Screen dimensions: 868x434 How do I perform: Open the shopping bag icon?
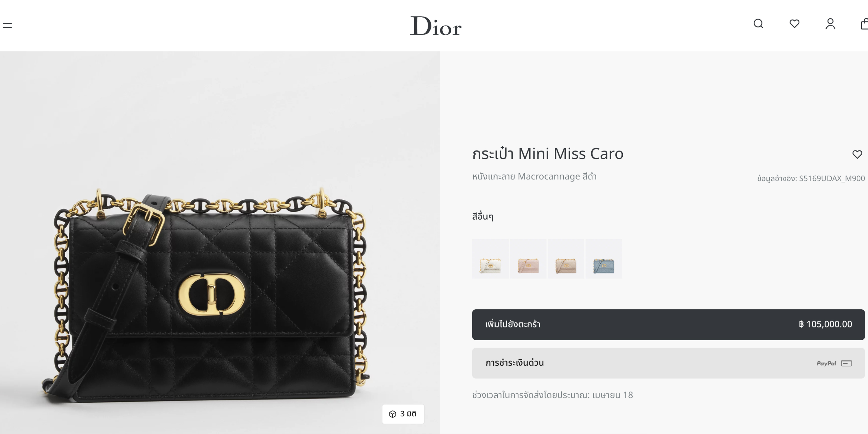(x=864, y=24)
